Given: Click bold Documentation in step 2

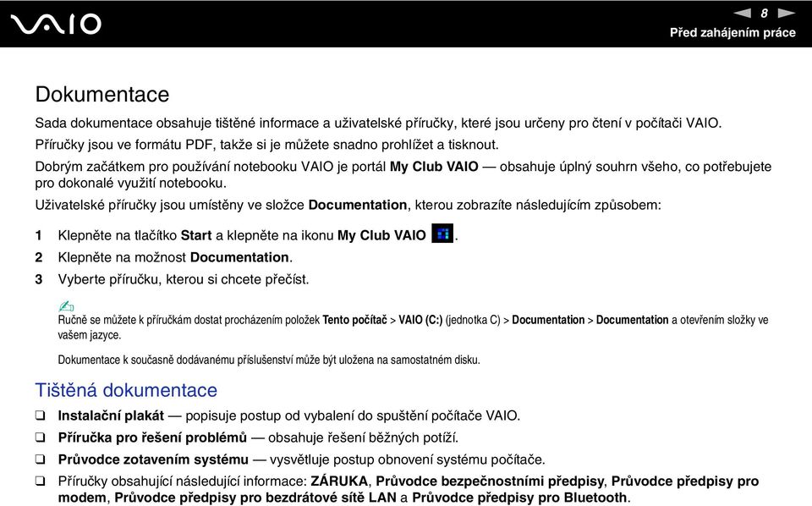Looking at the screenshot, I should (x=239, y=257).
